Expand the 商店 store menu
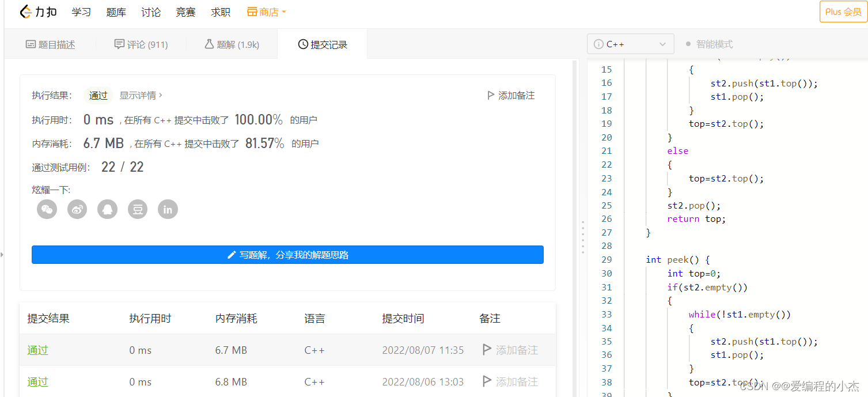The height and width of the screenshot is (397, 868). coord(267,12)
